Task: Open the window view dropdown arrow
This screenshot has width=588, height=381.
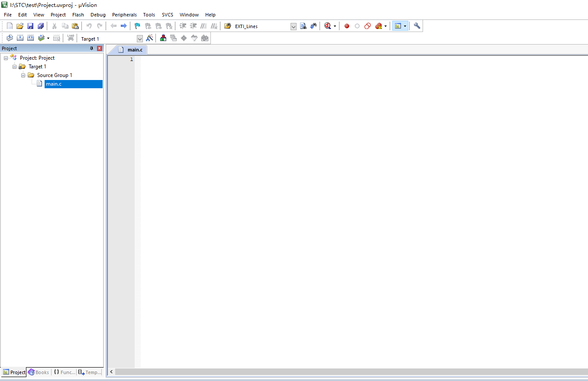Action: pos(405,26)
